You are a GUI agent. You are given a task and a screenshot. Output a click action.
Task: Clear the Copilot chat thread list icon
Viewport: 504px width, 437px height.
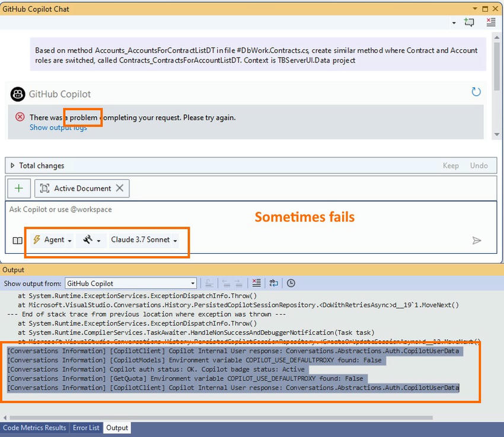pos(491,23)
